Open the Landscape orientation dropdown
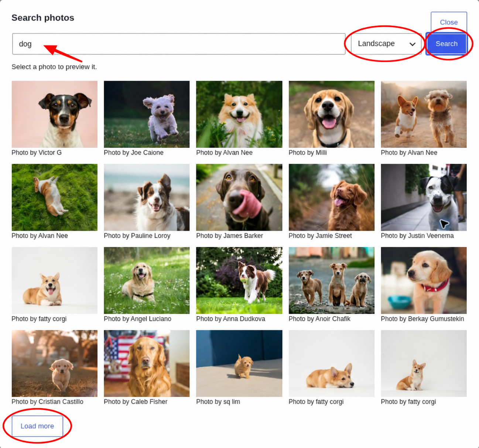This screenshot has width=479, height=448. click(386, 44)
